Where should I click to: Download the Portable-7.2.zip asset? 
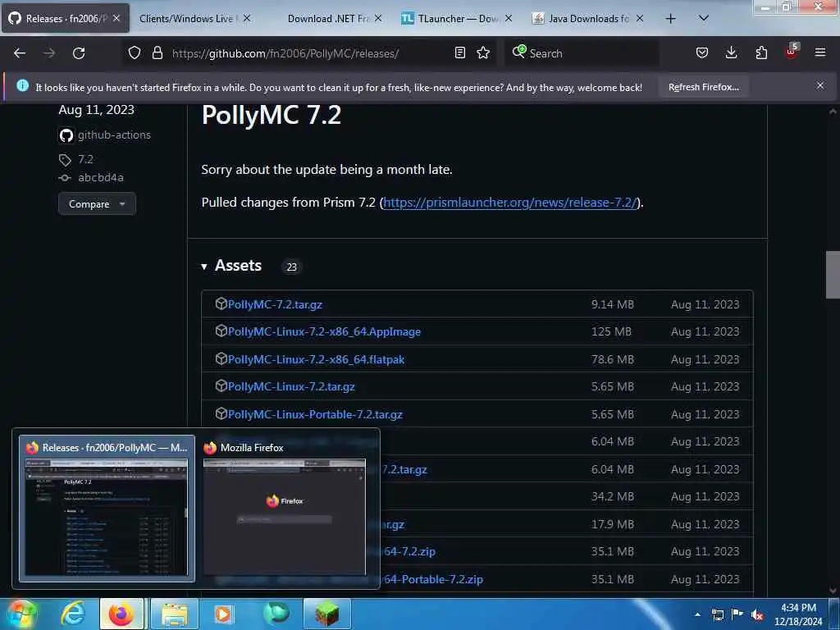pos(432,579)
